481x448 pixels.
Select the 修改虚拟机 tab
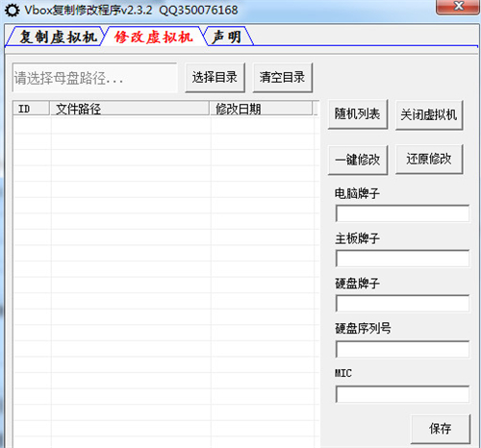154,37
